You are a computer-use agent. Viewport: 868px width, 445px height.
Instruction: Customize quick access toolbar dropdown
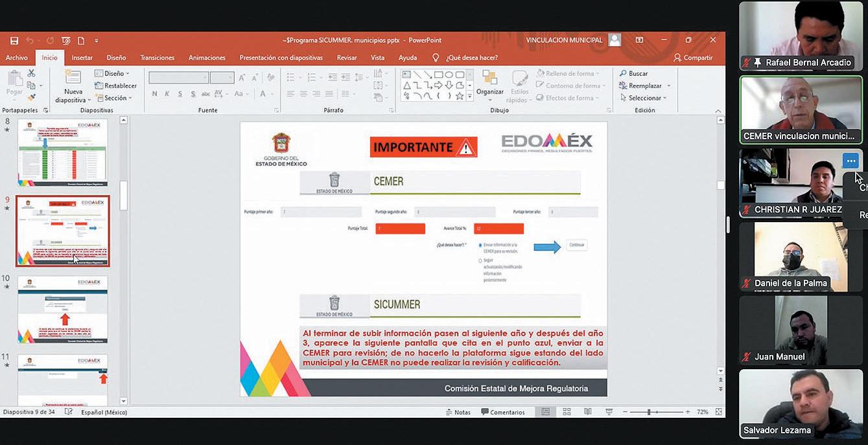click(97, 41)
